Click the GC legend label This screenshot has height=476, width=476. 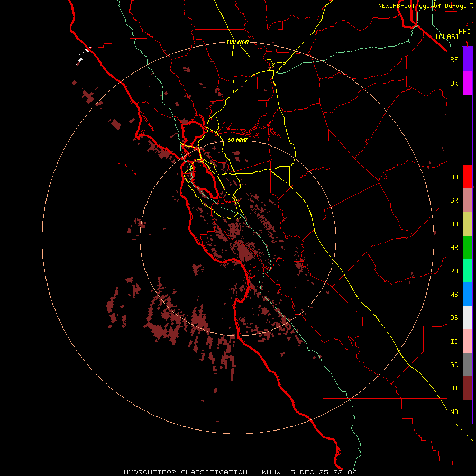pyautogui.click(x=454, y=365)
